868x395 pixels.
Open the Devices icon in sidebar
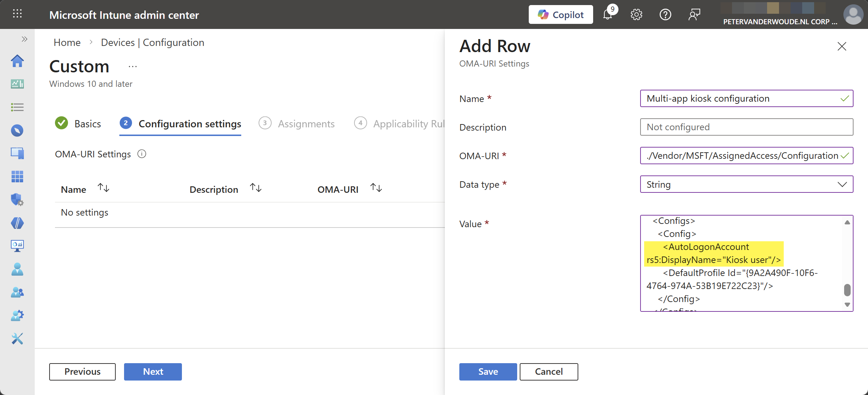17,153
